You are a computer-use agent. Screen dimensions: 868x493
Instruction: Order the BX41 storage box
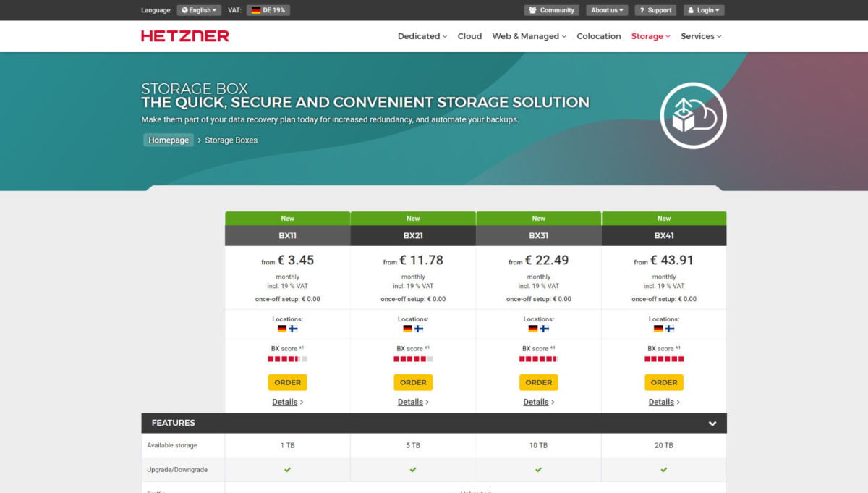tap(664, 382)
